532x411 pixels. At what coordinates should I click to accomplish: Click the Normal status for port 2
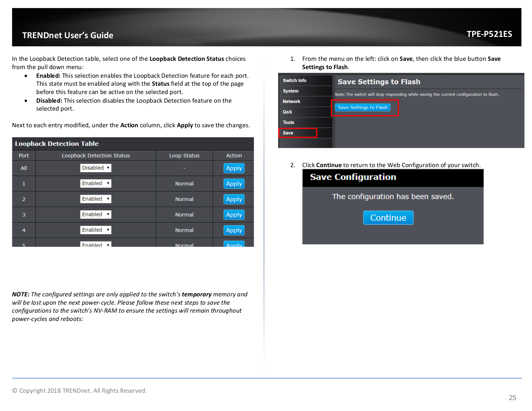[184, 199]
